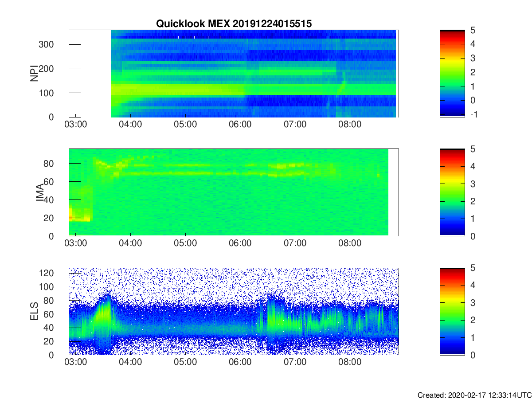Click the NPI spectrogram plot area
Image resolution: width=532 pixels, height=399 pixels.
pyautogui.click(x=234, y=74)
